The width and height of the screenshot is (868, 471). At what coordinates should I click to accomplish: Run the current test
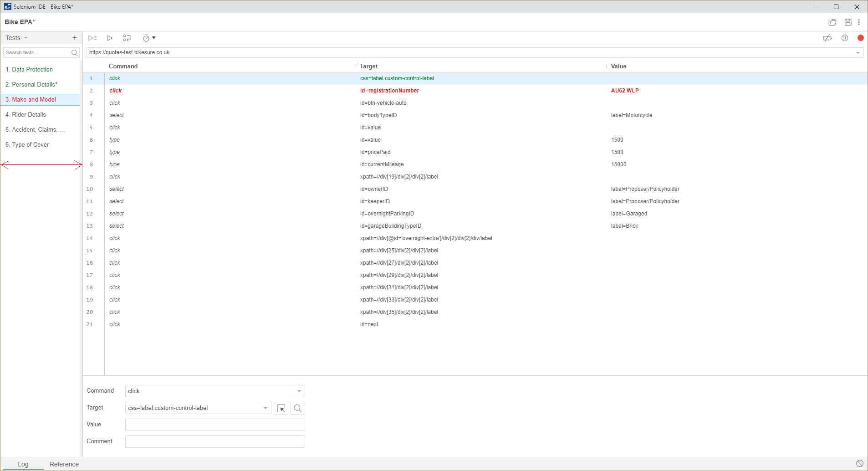pyautogui.click(x=109, y=38)
